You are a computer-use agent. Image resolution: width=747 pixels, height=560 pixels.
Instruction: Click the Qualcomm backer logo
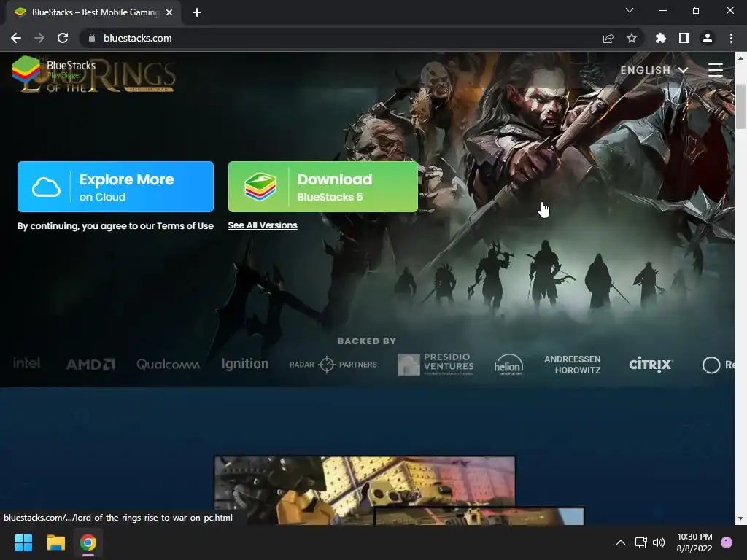[169, 365]
